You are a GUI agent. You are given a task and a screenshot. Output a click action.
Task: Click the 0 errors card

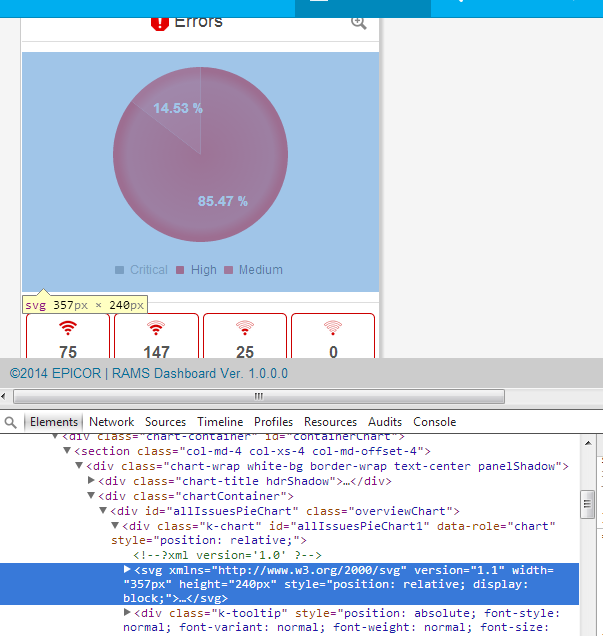point(333,336)
